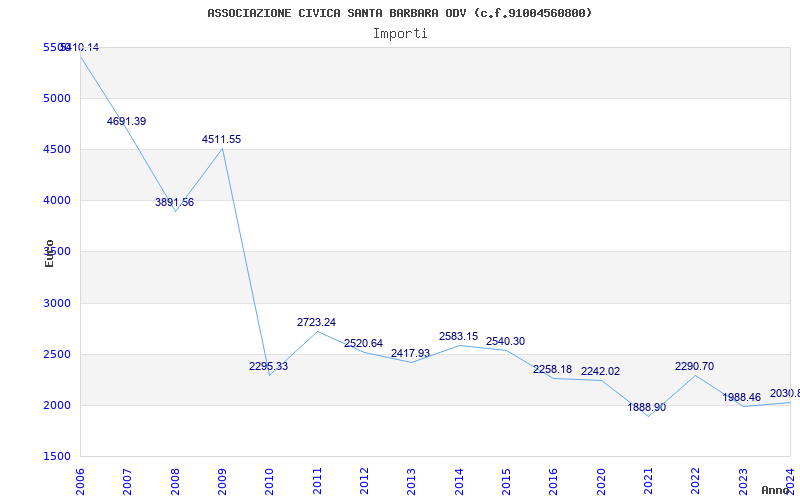Click the data label 4691.39
The image size is (800, 500).
[x=127, y=121]
